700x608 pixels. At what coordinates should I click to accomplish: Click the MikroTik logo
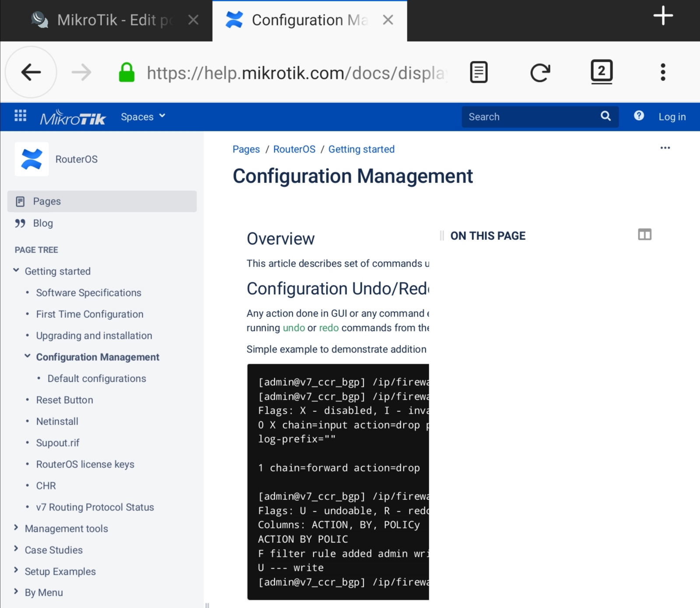pyautogui.click(x=73, y=117)
